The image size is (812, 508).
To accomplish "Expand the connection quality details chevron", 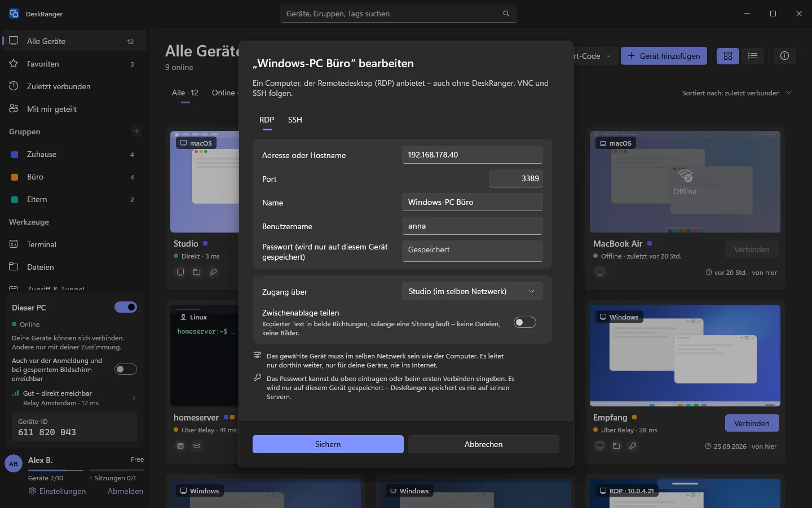I will (x=134, y=398).
